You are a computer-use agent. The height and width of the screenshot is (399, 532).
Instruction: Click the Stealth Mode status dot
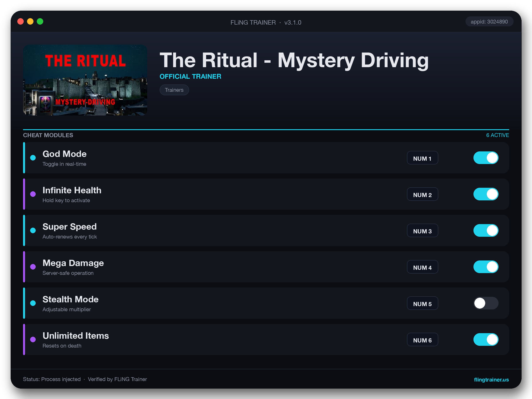[x=33, y=303]
